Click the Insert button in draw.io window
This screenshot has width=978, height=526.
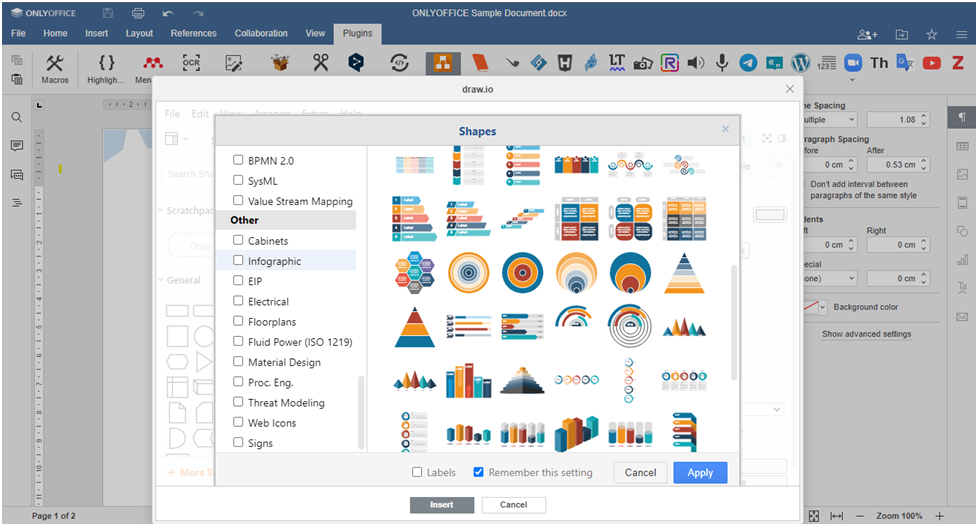(x=442, y=505)
